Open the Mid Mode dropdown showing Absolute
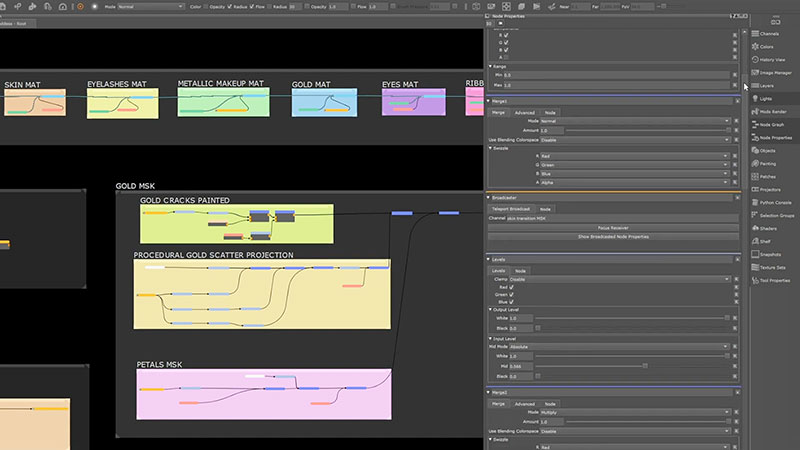The width and height of the screenshot is (800, 450). (620, 347)
